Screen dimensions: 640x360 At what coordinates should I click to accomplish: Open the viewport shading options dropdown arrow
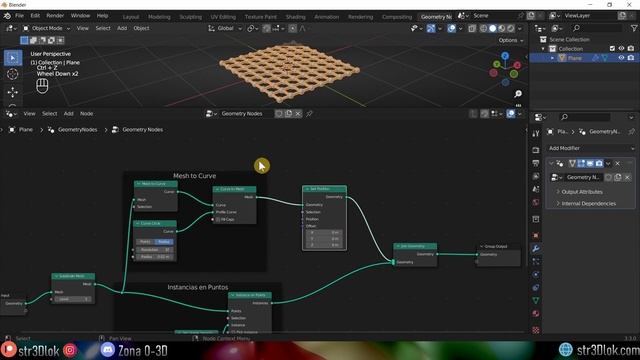tap(520, 28)
